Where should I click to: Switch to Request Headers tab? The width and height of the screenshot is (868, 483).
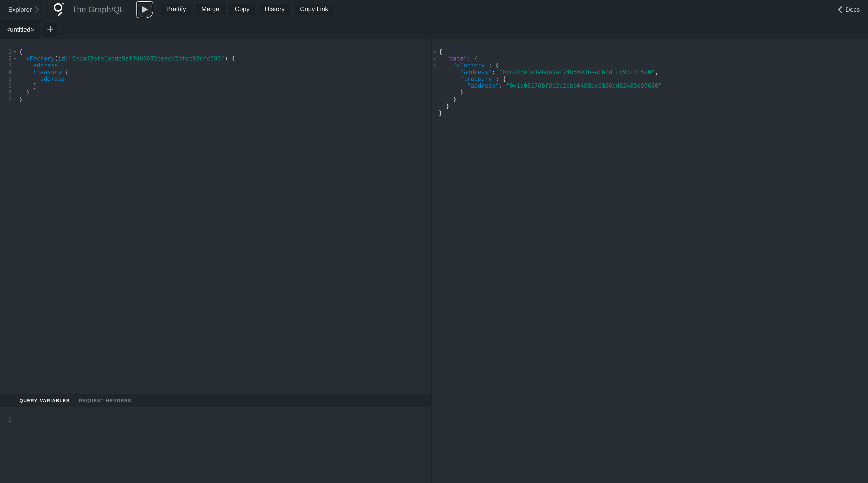(105, 400)
